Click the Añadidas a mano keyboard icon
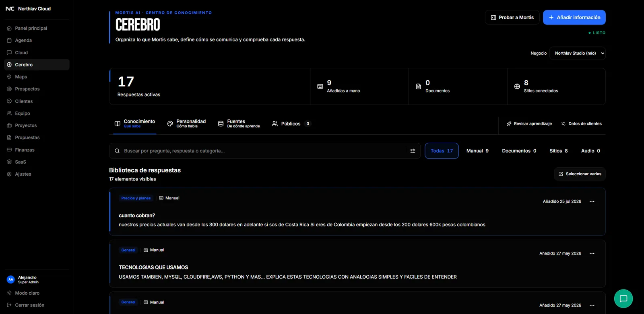This screenshot has height=314, width=644. click(x=320, y=86)
